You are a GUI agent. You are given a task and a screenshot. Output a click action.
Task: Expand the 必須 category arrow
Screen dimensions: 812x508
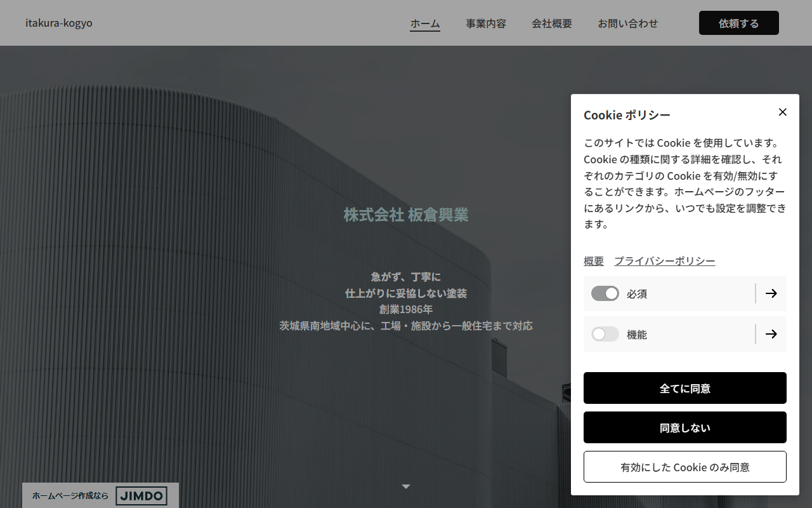pyautogui.click(x=771, y=293)
